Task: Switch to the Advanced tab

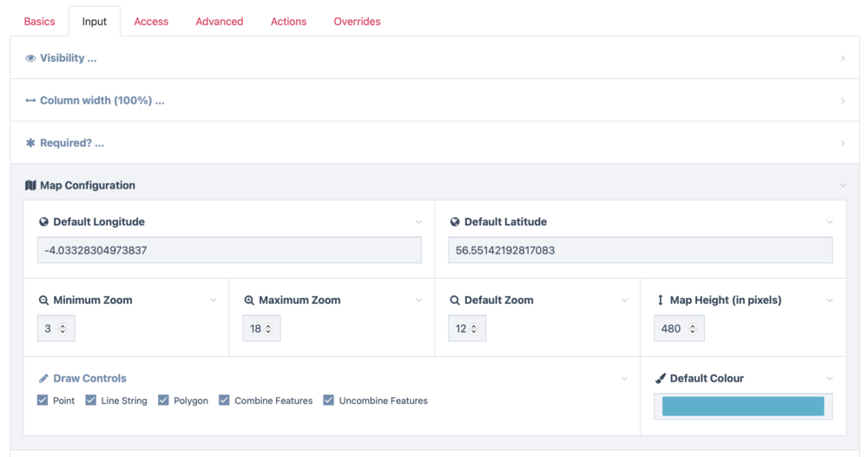Action: point(220,22)
